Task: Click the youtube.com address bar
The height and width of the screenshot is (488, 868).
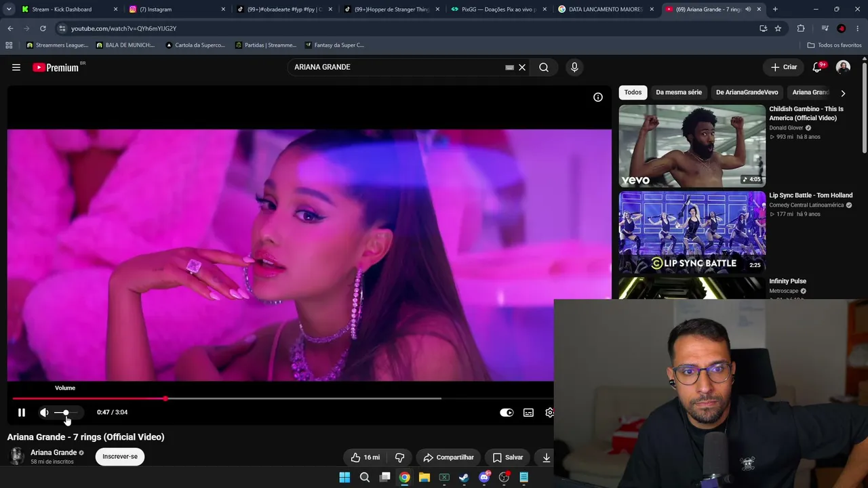Action: point(407,28)
